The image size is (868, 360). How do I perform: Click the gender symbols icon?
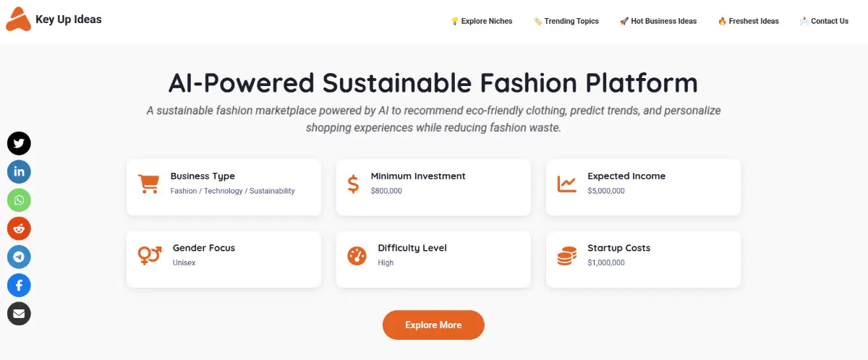149,255
